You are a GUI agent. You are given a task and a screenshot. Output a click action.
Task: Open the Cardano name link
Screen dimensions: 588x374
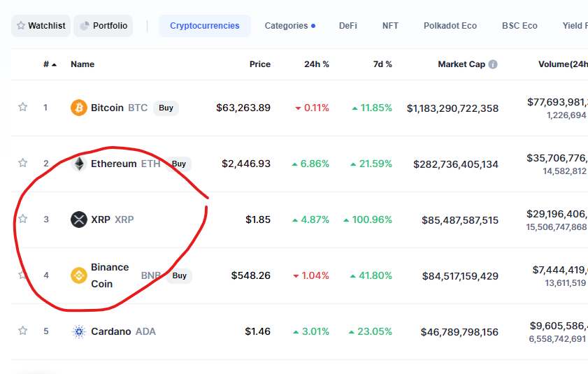(111, 331)
